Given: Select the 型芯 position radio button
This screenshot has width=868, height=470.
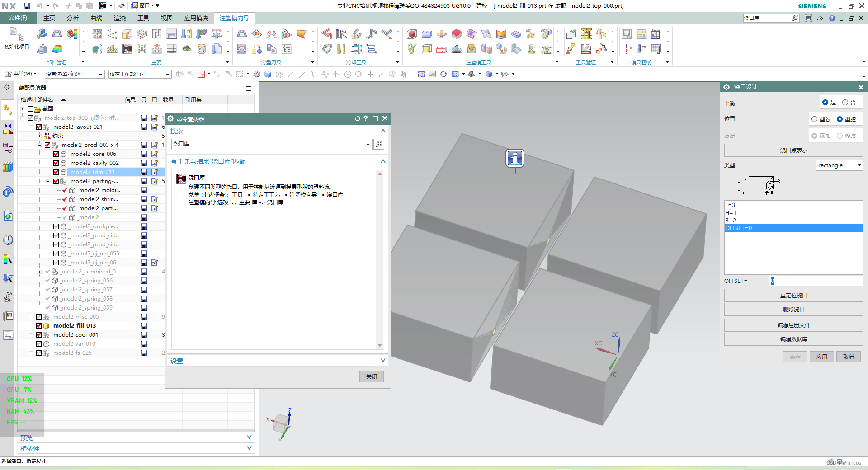Looking at the screenshot, I should pyautogui.click(x=814, y=119).
